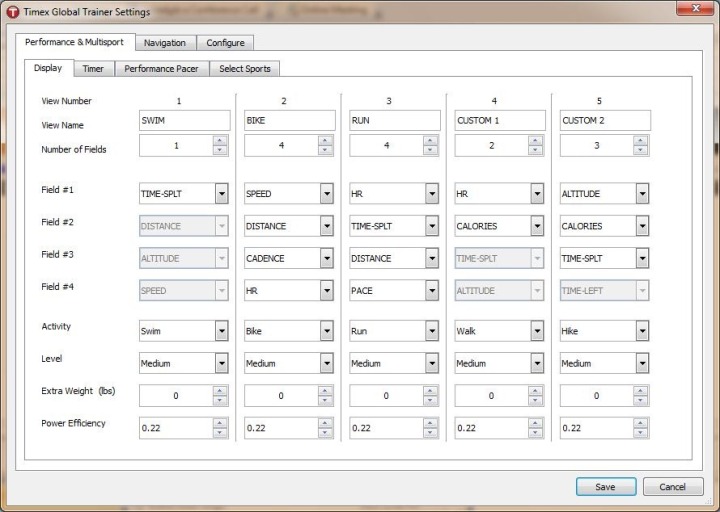
Task: Select the Performance & Multisport tab
Action: [x=75, y=42]
